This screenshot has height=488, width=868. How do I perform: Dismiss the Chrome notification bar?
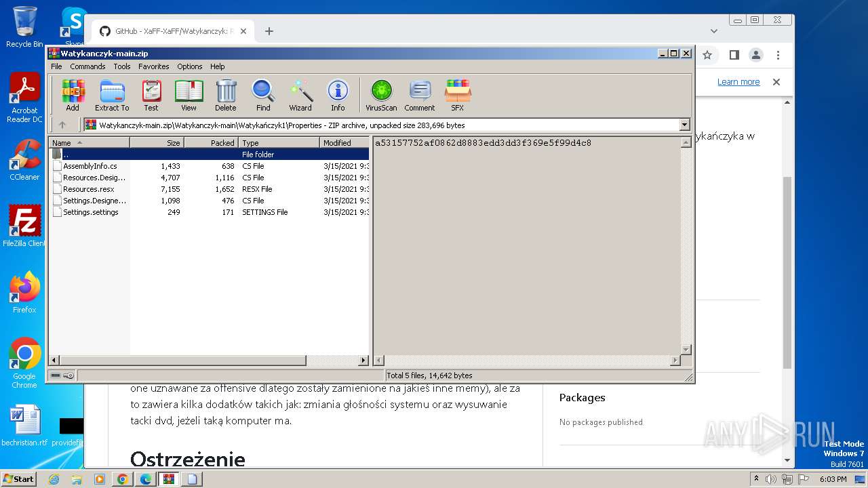click(776, 82)
